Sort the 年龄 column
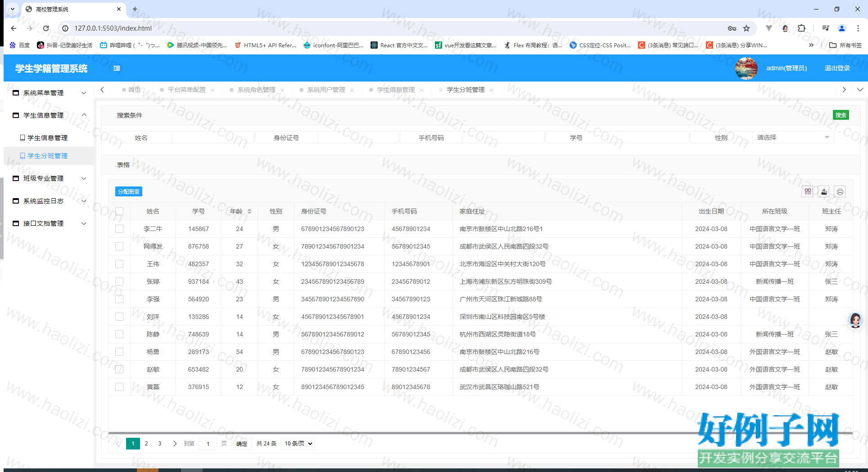Image resolution: width=868 pixels, height=472 pixels. pos(249,211)
